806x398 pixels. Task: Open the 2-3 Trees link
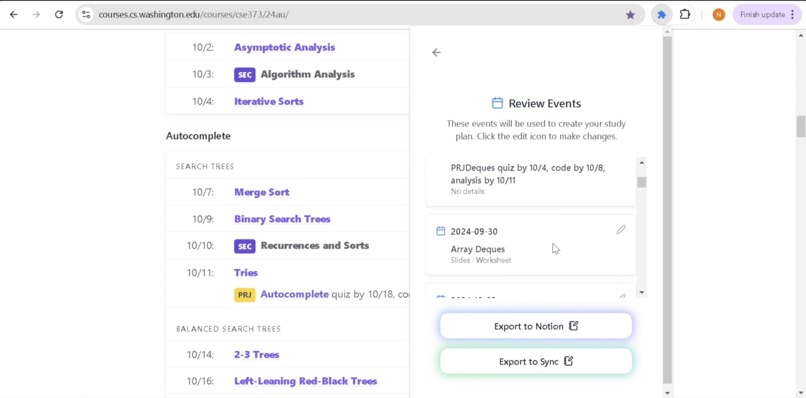click(257, 354)
